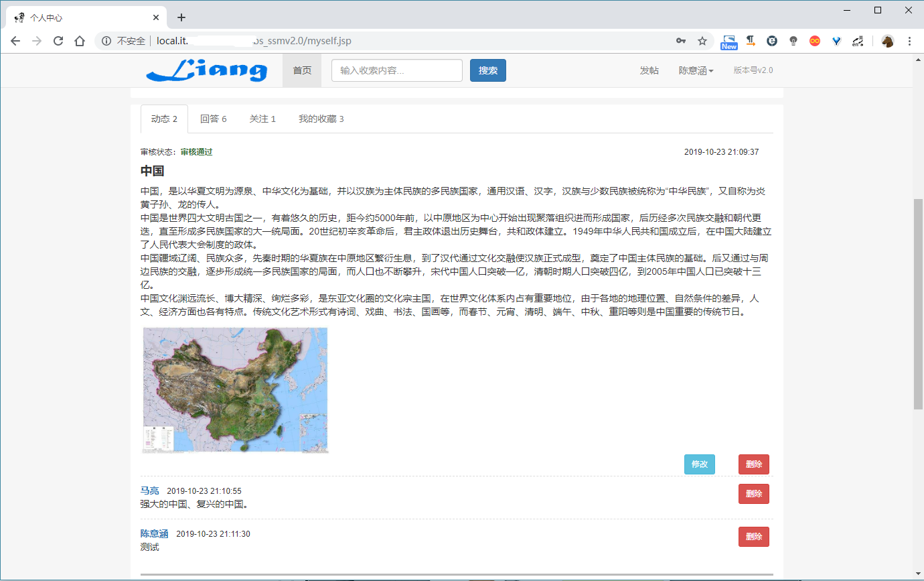
Task: Delete 马亮's comment
Action: (754, 494)
